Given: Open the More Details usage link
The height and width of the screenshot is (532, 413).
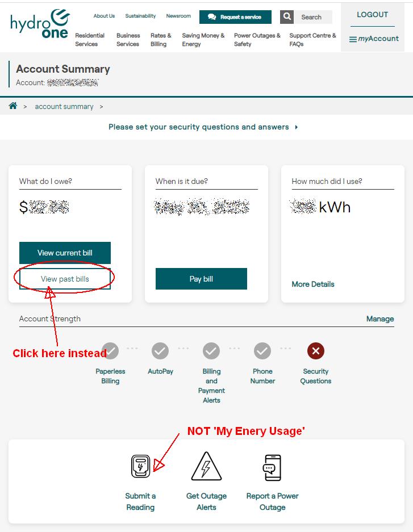Looking at the screenshot, I should click(x=313, y=284).
